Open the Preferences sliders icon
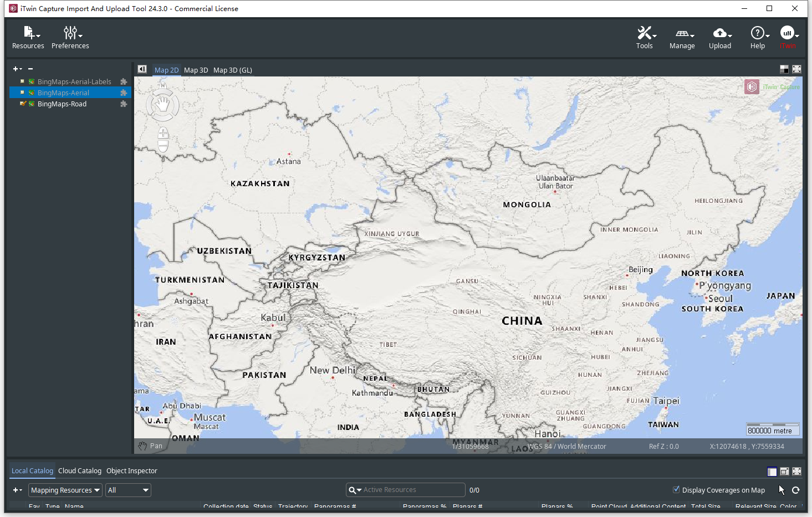812x517 pixels. tap(70, 32)
